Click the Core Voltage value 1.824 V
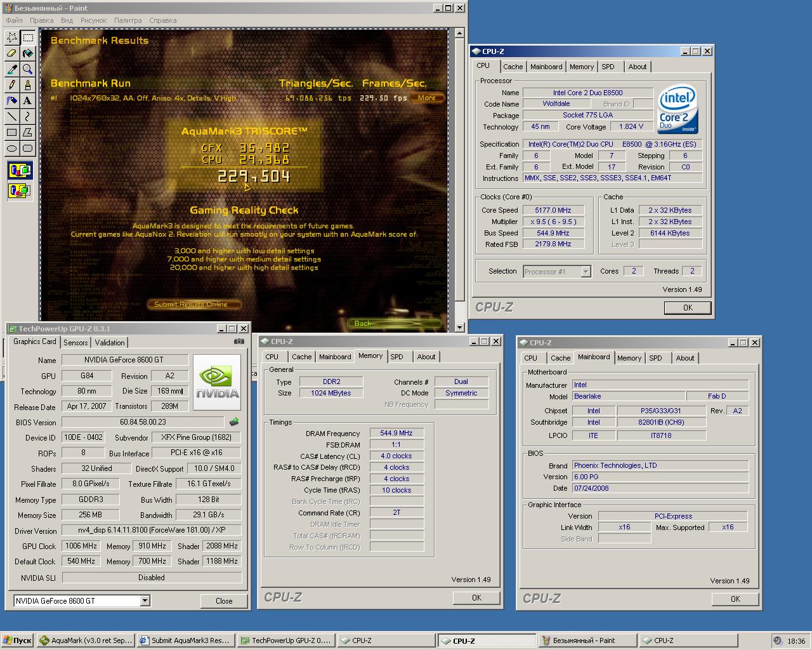Image resolution: width=812 pixels, height=650 pixels. tap(631, 126)
